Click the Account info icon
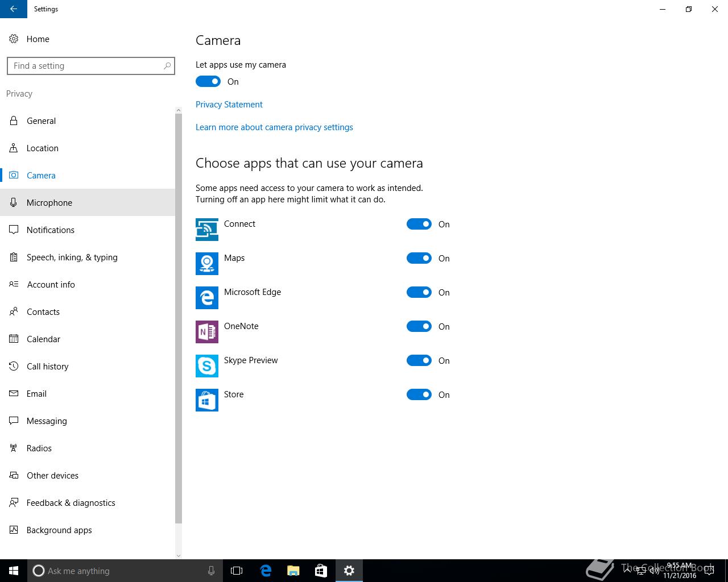Viewport: 728px width, 582px height. pos(14,285)
